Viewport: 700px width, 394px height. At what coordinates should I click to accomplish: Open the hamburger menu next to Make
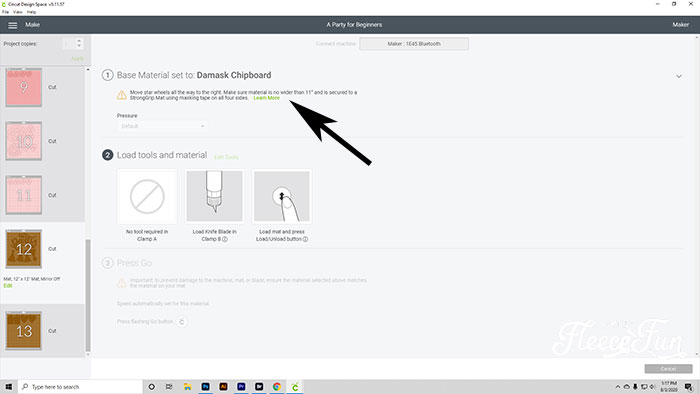point(12,25)
